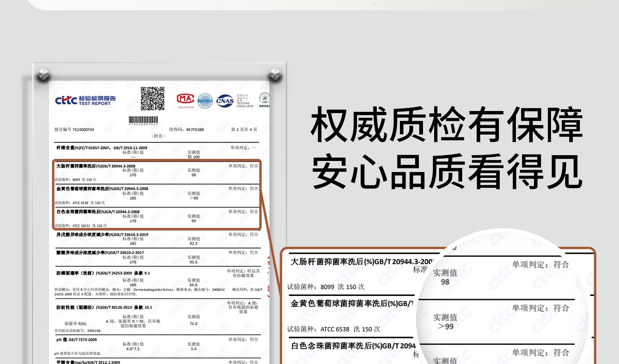Click the blue CNAS accreditation logo
Screen dimensions: 619x364
[x=225, y=101]
